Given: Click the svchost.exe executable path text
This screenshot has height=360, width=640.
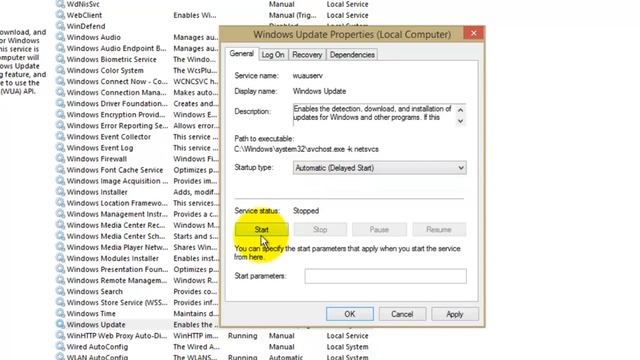Looking at the screenshot, I should (x=306, y=149).
